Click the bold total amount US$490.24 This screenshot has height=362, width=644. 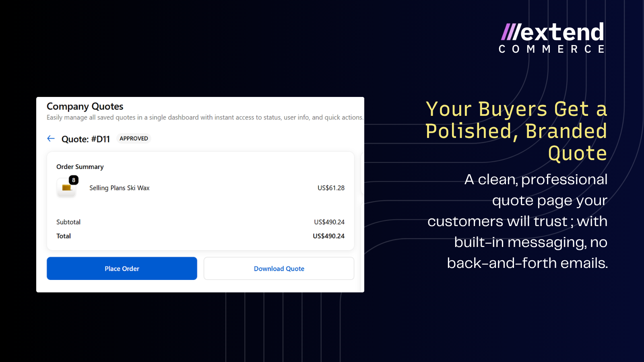point(329,236)
